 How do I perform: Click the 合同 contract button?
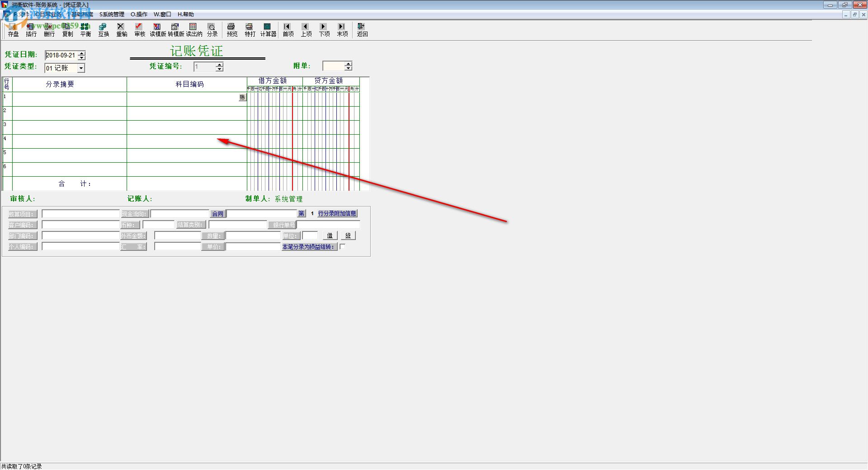pos(217,214)
